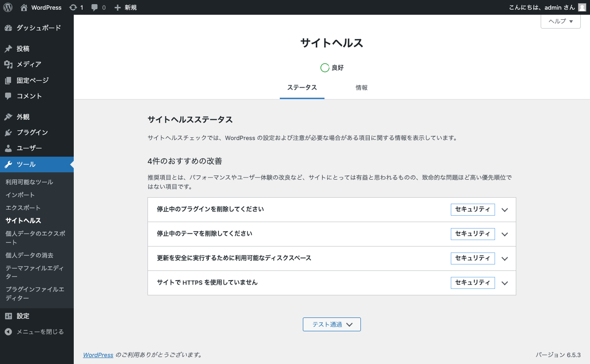Expand the 停止中のプラグインを削除してください chevron

tap(505, 210)
